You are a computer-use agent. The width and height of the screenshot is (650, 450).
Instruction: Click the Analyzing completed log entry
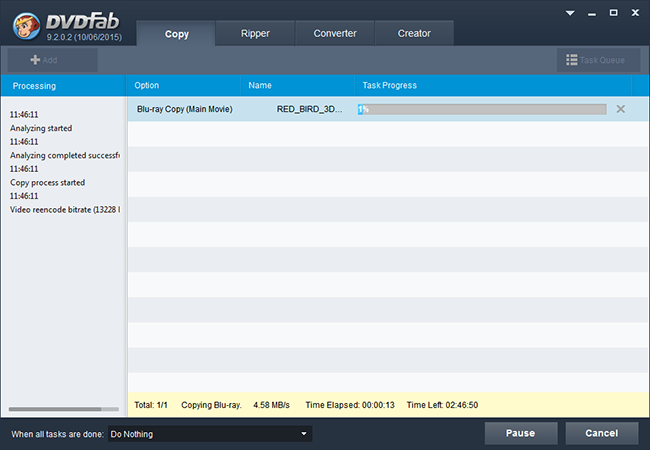[65, 155]
